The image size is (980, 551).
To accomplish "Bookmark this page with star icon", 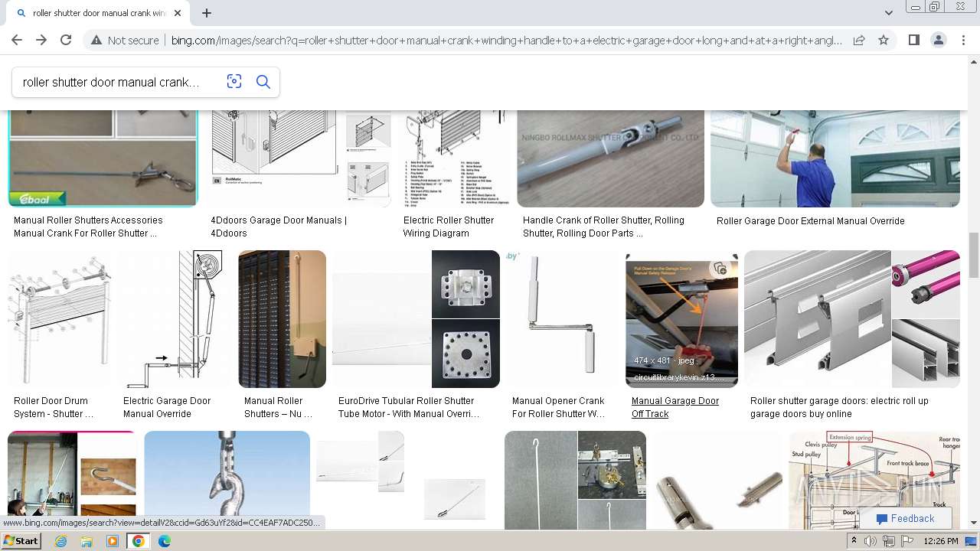I will (x=884, y=40).
